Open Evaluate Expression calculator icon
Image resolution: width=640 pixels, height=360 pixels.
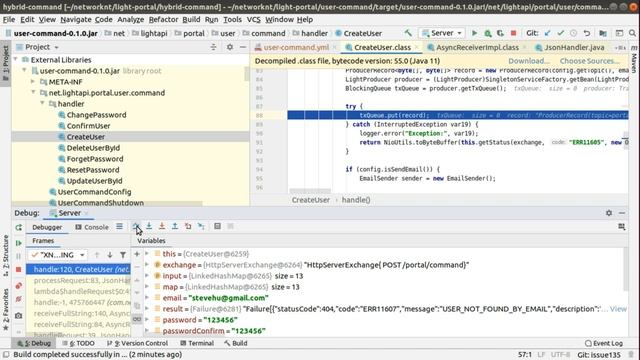coord(218,226)
